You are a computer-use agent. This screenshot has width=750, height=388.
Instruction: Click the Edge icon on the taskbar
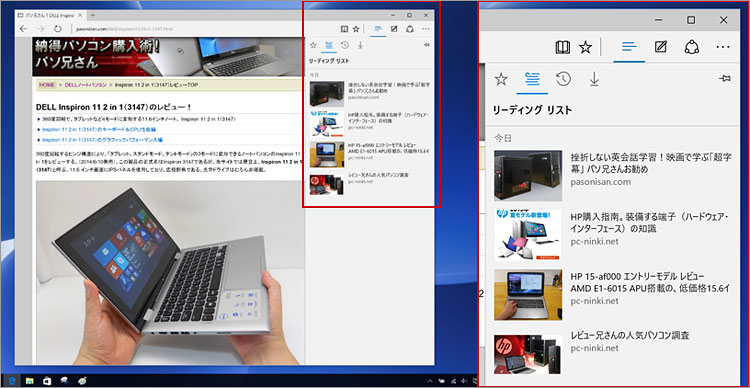[12, 381]
